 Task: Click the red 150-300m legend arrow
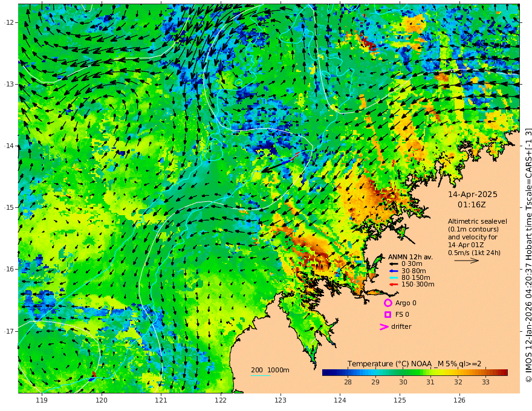pyautogui.click(x=393, y=285)
